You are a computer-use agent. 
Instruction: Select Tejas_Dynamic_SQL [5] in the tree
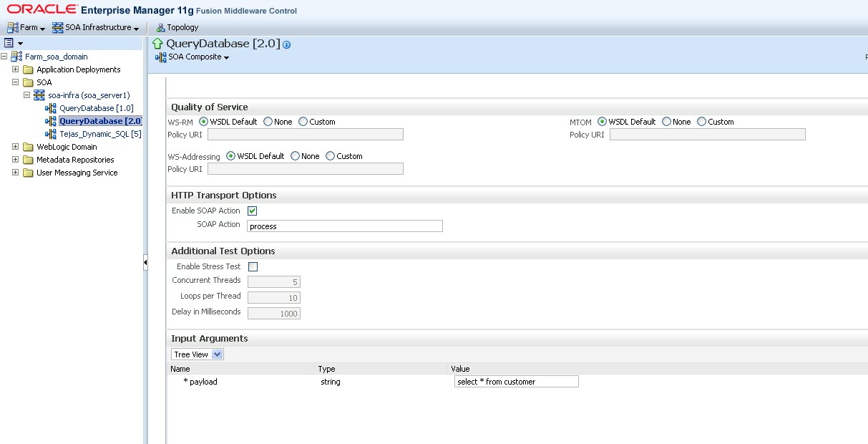click(100, 134)
